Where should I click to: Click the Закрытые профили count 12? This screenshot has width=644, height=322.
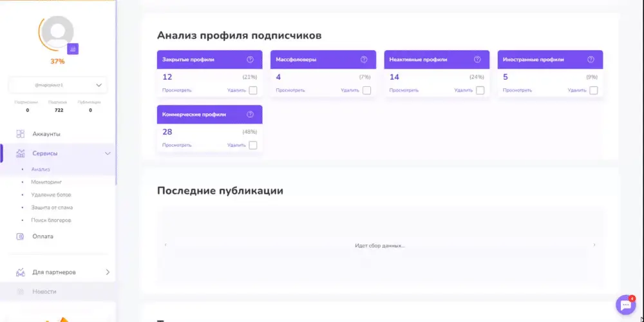tap(167, 77)
